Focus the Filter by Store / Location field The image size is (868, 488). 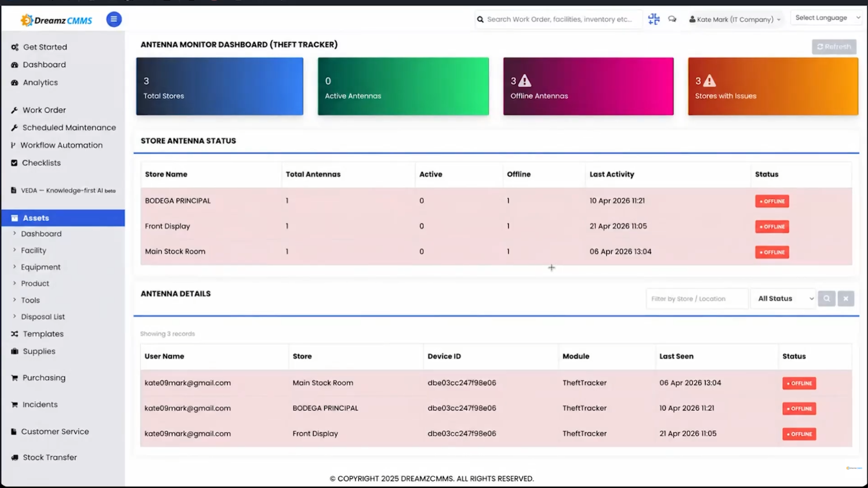coord(697,298)
